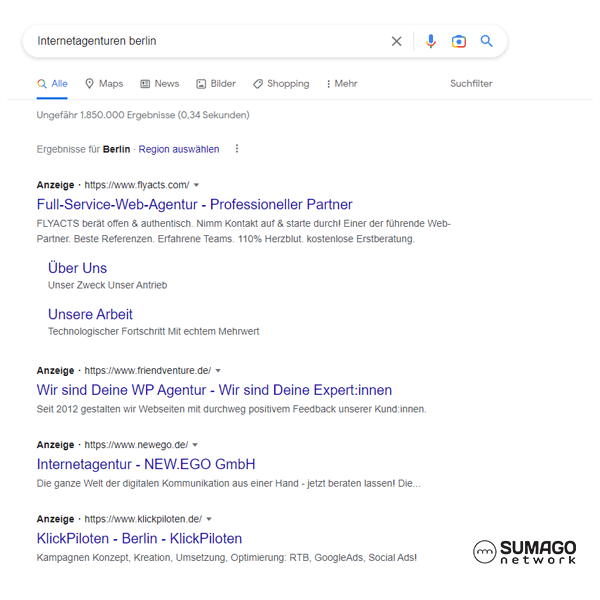Click the 'Region auswählen' link
The height and width of the screenshot is (600, 600).
pos(179,149)
